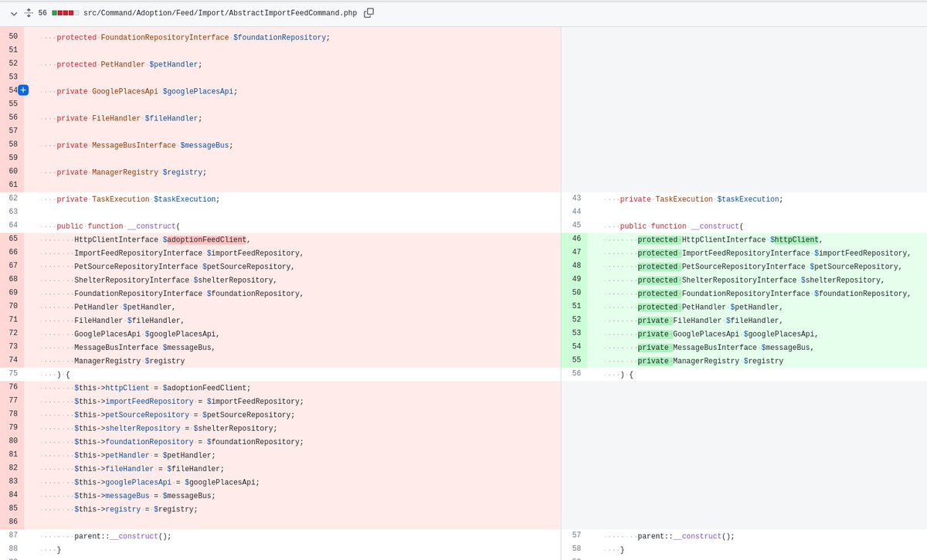
Task: Click the 'private ManagerRegistry $registry;' deleted line
Action: [131, 172]
